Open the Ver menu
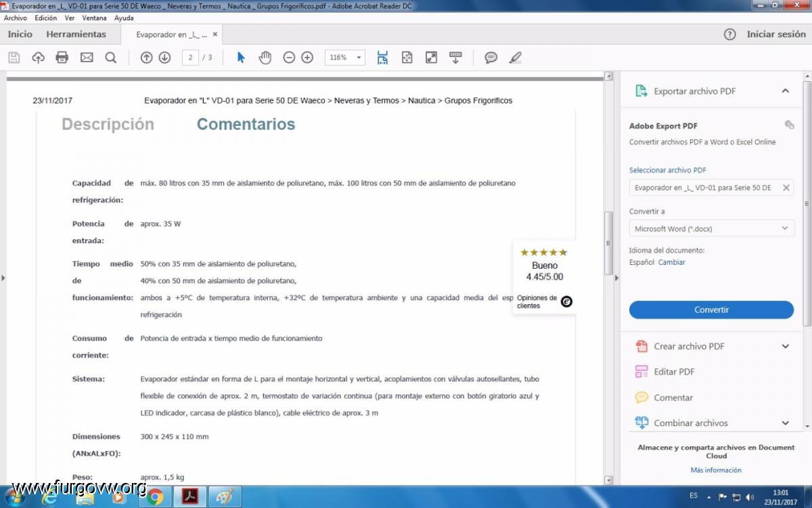 tap(70, 18)
